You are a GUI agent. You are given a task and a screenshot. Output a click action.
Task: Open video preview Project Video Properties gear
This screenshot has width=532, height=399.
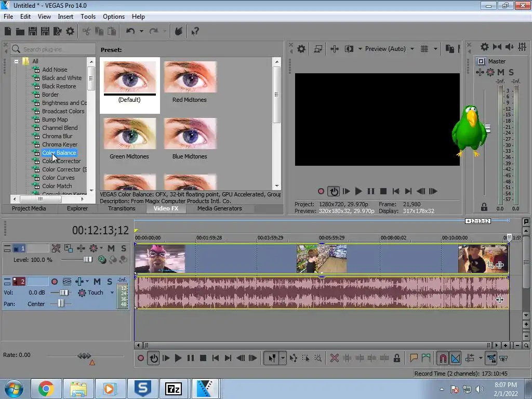point(301,49)
